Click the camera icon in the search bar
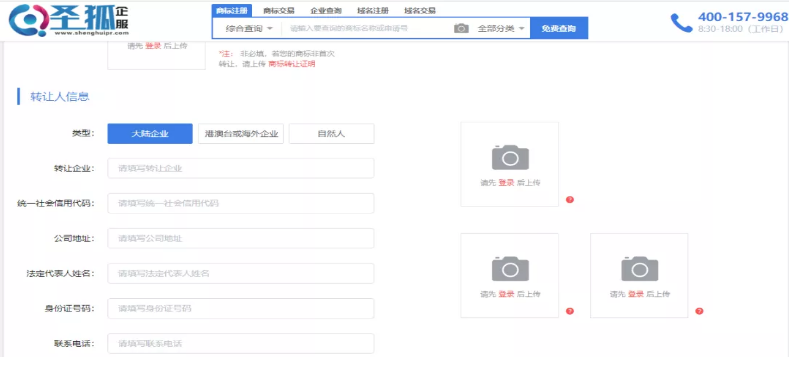The height and width of the screenshot is (376, 789). point(461,29)
